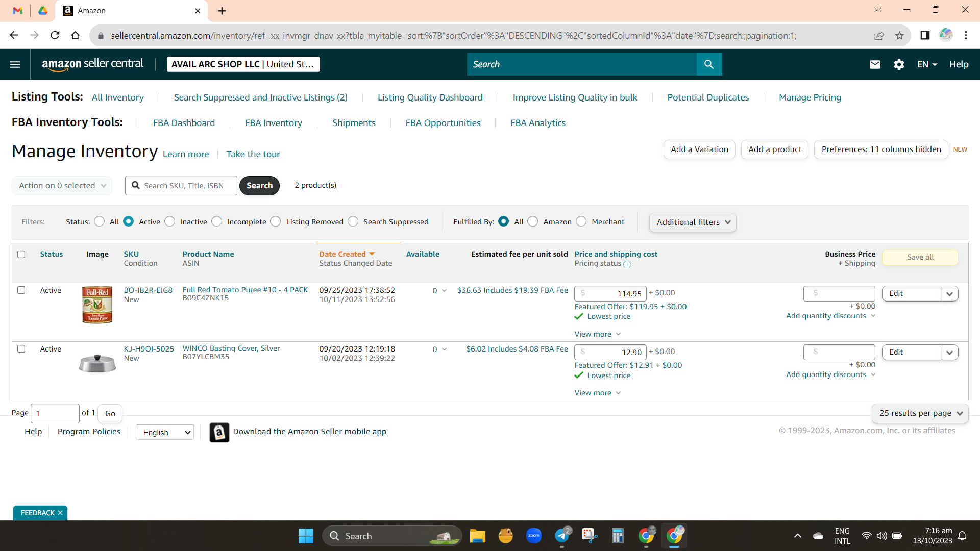This screenshot has height=551, width=980.
Task: Select the WINCO Basting Cover row checkbox
Action: point(21,348)
